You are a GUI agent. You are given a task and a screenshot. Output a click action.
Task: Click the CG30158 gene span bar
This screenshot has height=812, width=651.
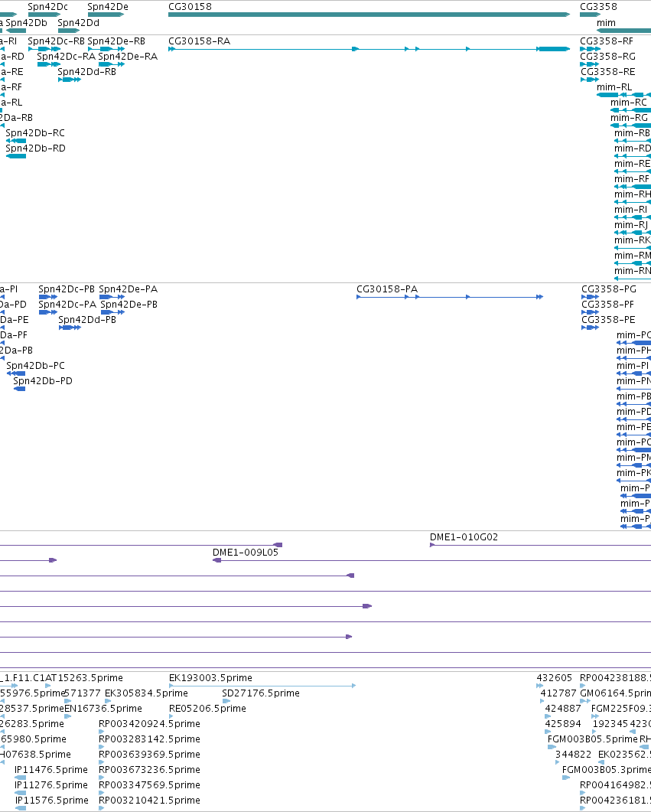coord(369,15)
